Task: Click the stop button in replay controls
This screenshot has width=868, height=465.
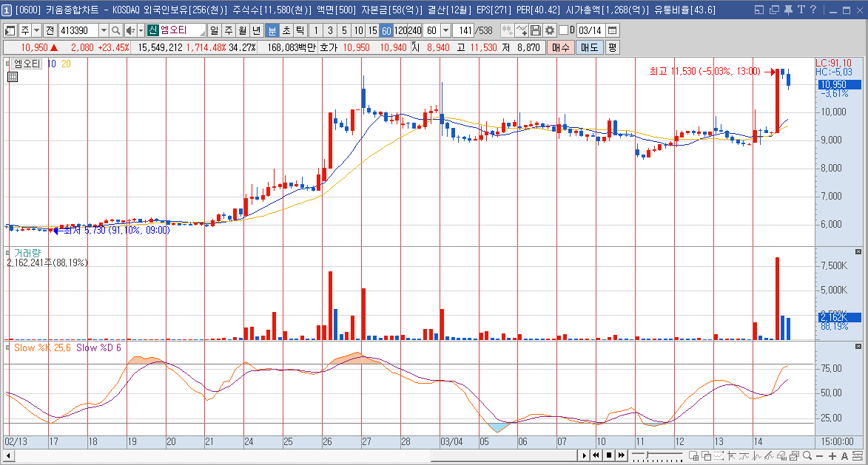Action: point(609,455)
